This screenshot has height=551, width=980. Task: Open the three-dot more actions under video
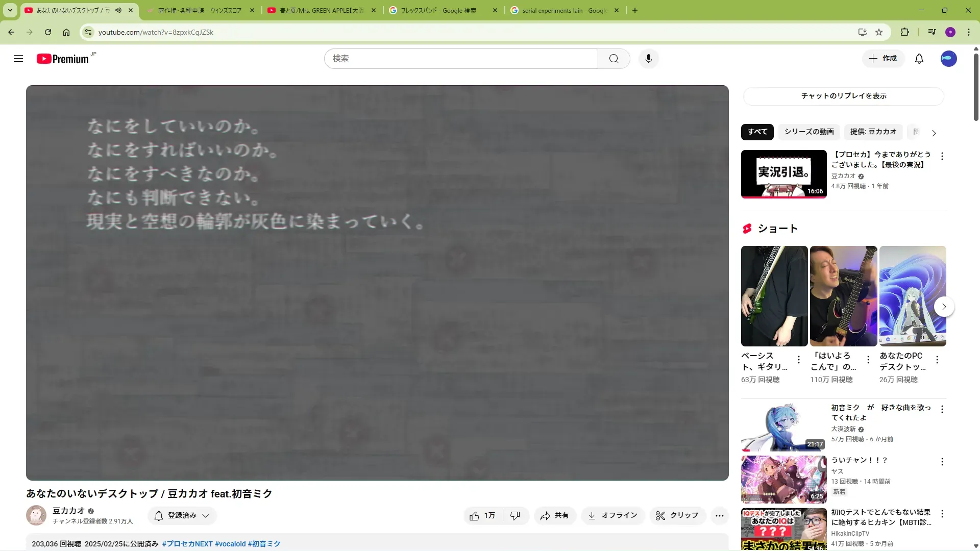[719, 516]
